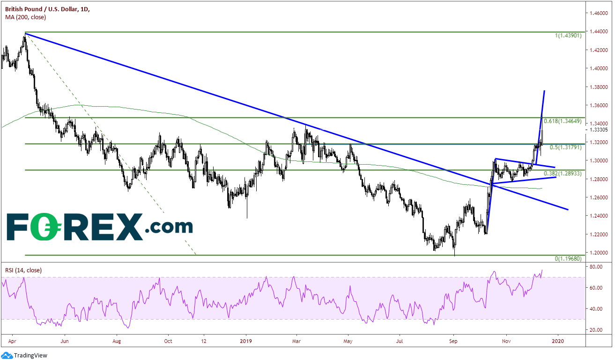
Task: Click the 1.46000 price axis value
Action: click(x=598, y=13)
